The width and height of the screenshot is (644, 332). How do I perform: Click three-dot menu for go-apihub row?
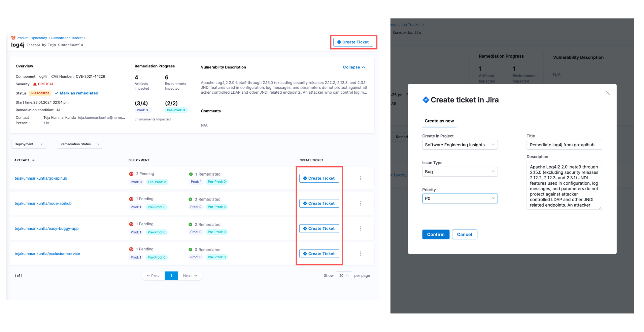(x=361, y=178)
